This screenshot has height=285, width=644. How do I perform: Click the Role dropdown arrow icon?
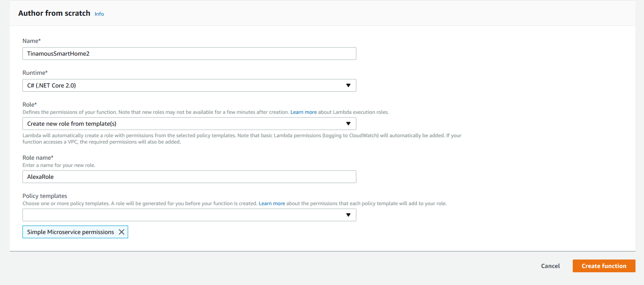tap(348, 124)
